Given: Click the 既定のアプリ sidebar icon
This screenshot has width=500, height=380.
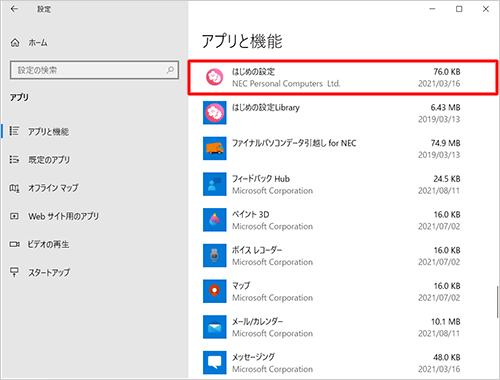Looking at the screenshot, I should pos(14,159).
